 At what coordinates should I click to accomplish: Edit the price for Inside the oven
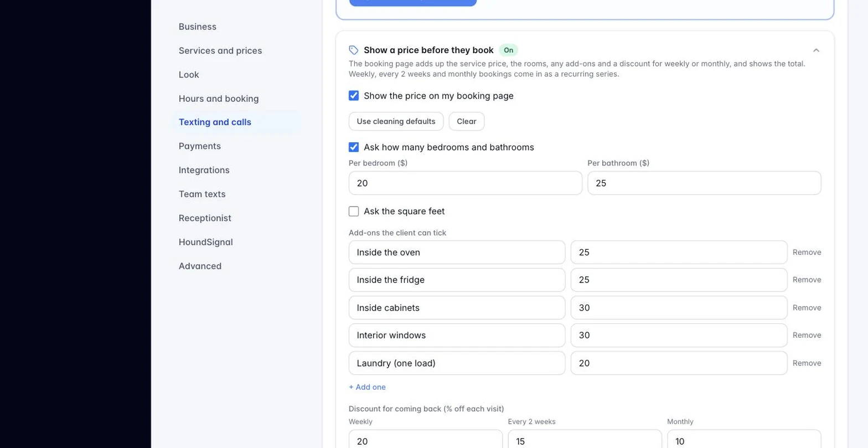pos(679,253)
